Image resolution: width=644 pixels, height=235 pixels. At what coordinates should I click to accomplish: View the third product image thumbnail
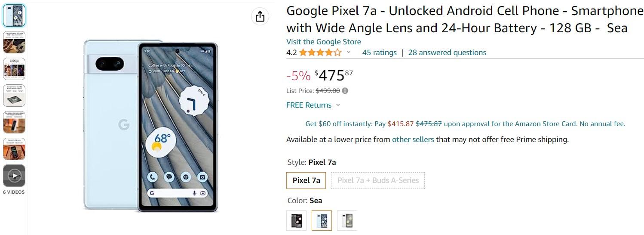(14, 69)
